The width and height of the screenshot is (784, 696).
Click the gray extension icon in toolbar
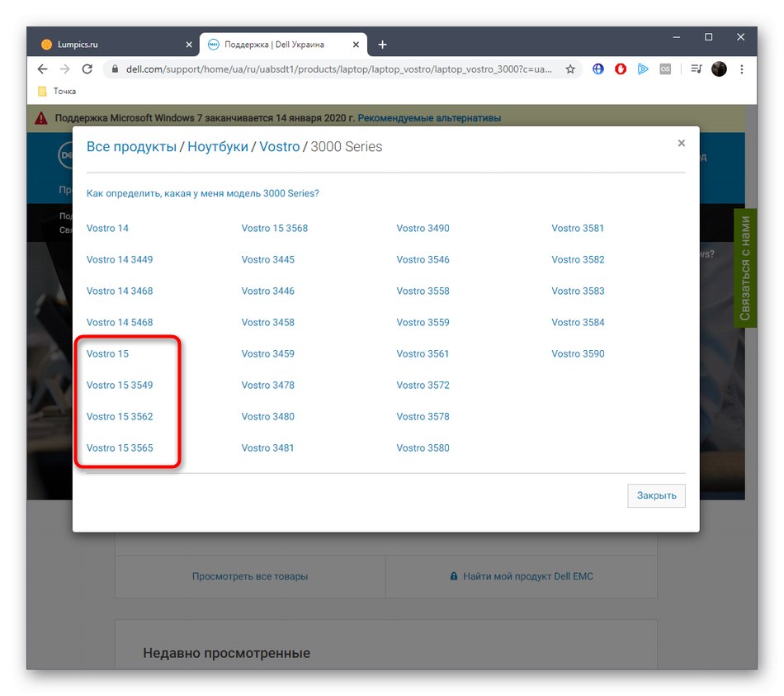pos(665,69)
